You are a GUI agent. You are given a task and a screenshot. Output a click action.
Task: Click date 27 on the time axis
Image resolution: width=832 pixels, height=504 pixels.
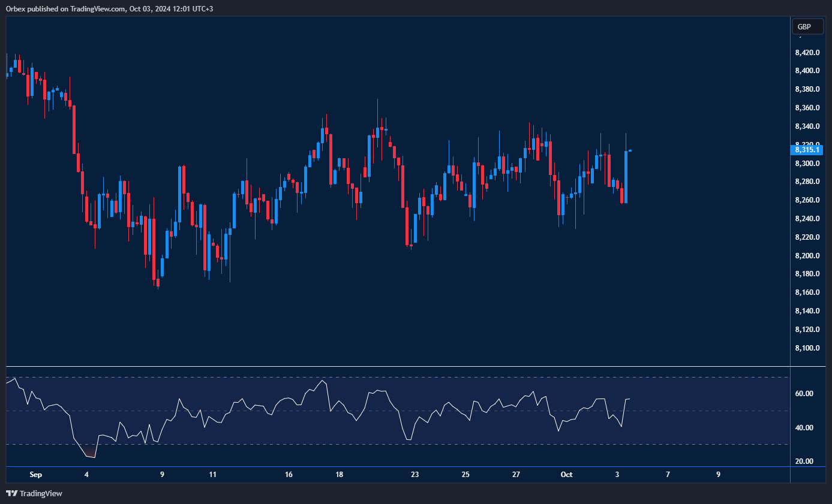pyautogui.click(x=516, y=475)
